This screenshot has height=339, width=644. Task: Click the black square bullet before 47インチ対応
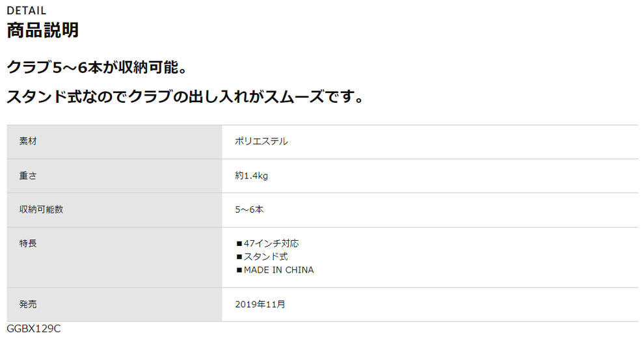click(x=239, y=243)
